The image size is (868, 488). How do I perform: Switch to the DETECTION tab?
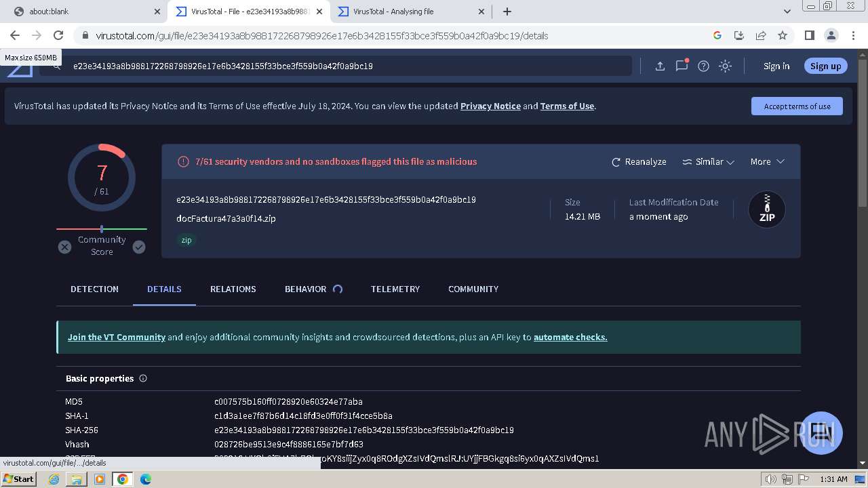click(94, 289)
